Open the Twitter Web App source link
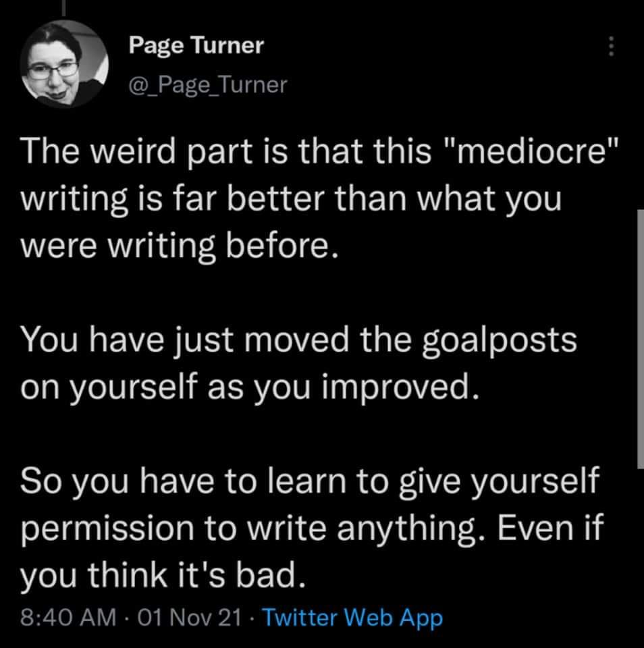The width and height of the screenshot is (644, 648). 352,618
